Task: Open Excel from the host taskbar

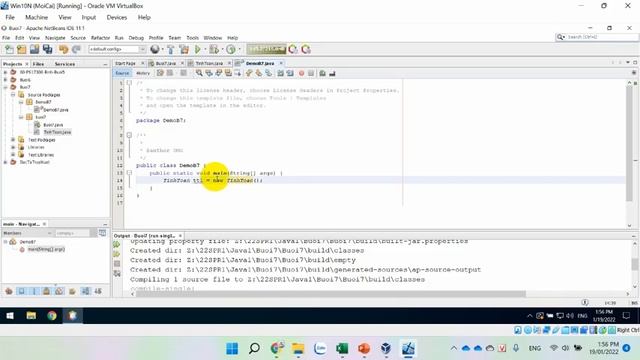Action: point(342,349)
